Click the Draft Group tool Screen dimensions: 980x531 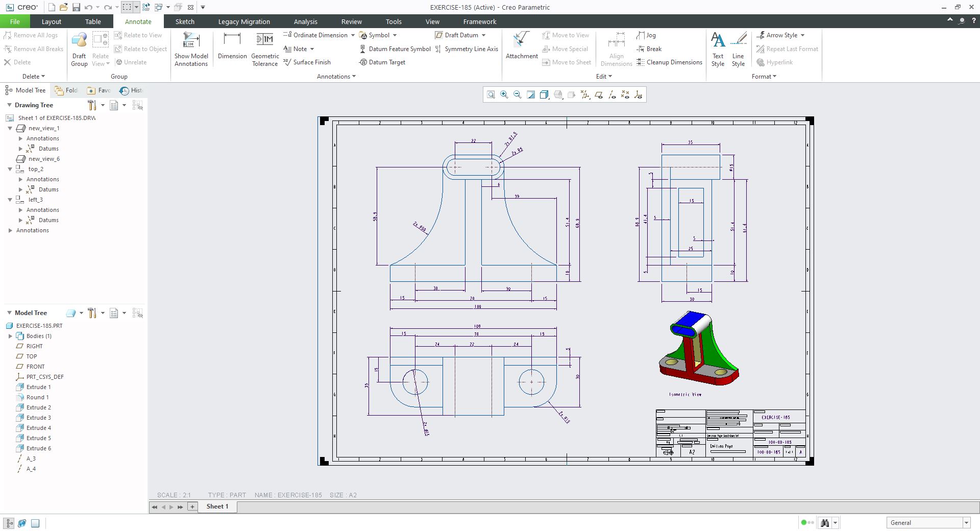tap(79, 49)
